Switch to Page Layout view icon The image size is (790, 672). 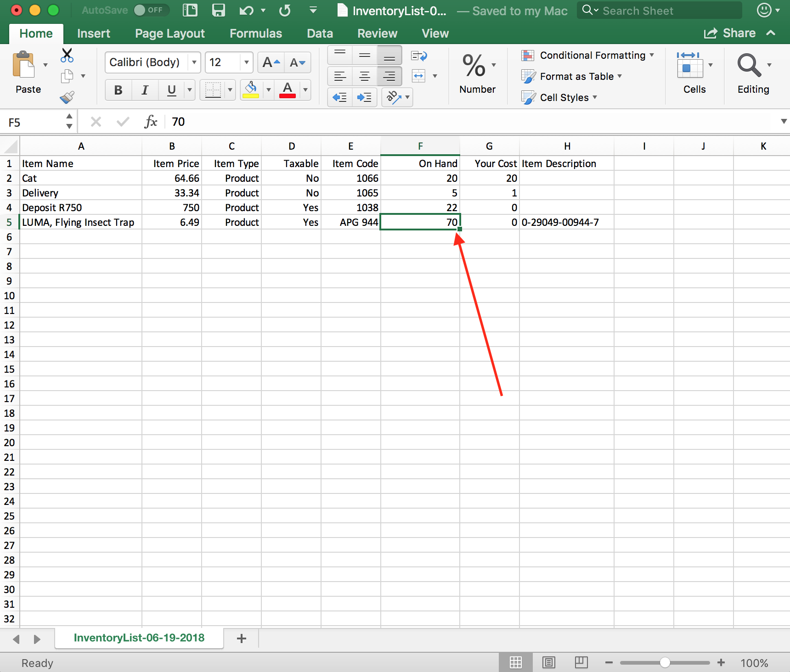[548, 662]
